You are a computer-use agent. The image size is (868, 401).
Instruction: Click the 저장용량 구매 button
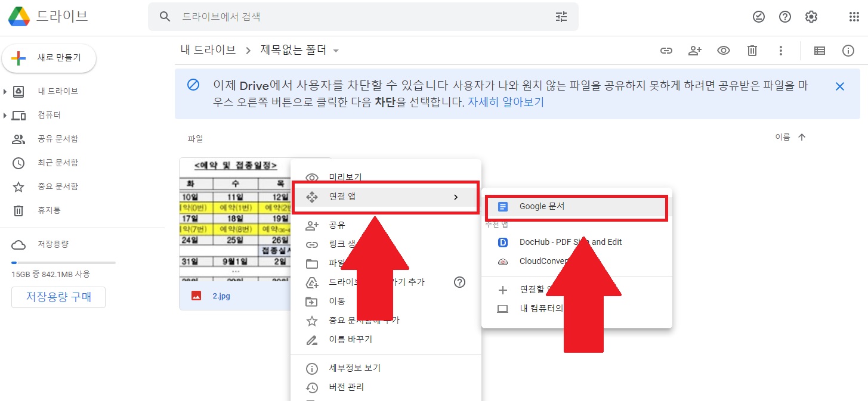(x=58, y=297)
